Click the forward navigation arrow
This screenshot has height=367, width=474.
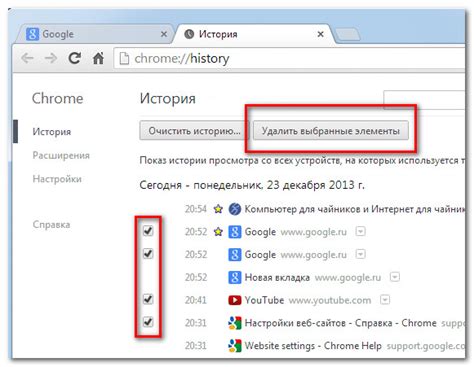click(x=51, y=58)
